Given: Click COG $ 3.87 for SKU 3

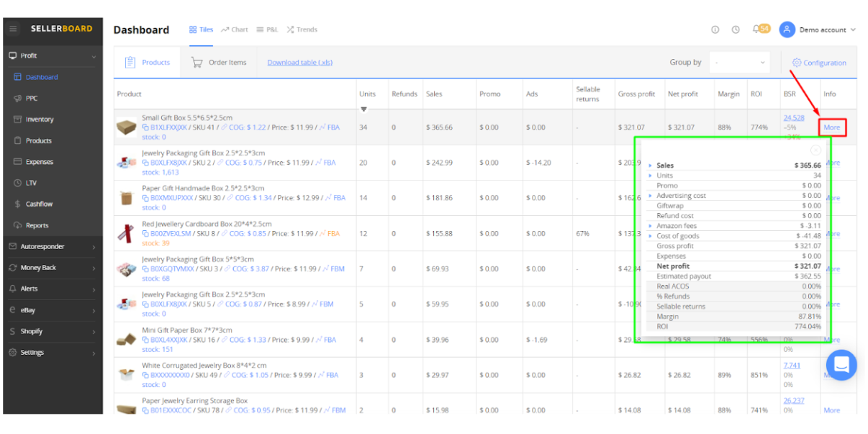Looking at the screenshot, I should (x=248, y=269).
